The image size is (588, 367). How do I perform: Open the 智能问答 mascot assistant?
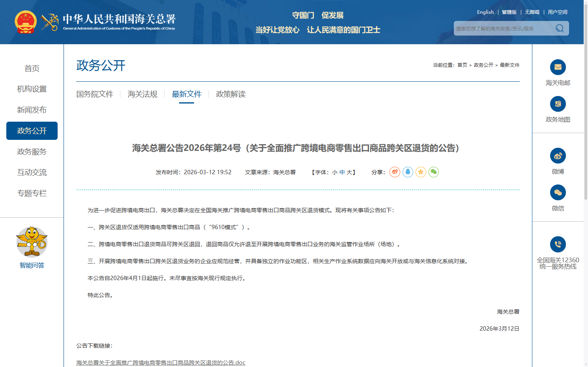[32, 242]
